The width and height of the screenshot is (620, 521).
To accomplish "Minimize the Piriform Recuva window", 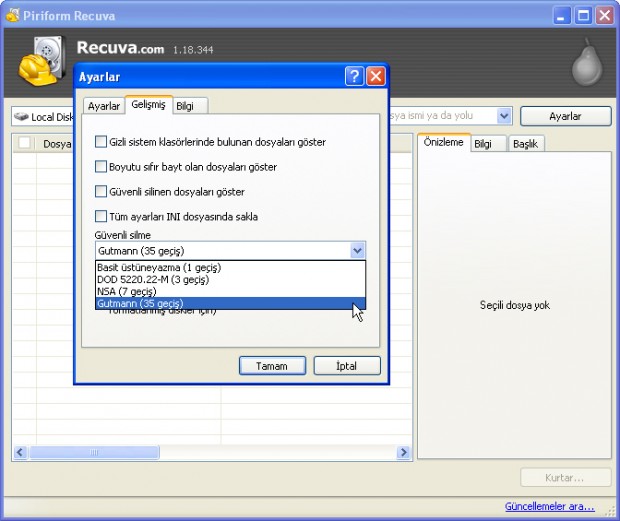I will (561, 16).
